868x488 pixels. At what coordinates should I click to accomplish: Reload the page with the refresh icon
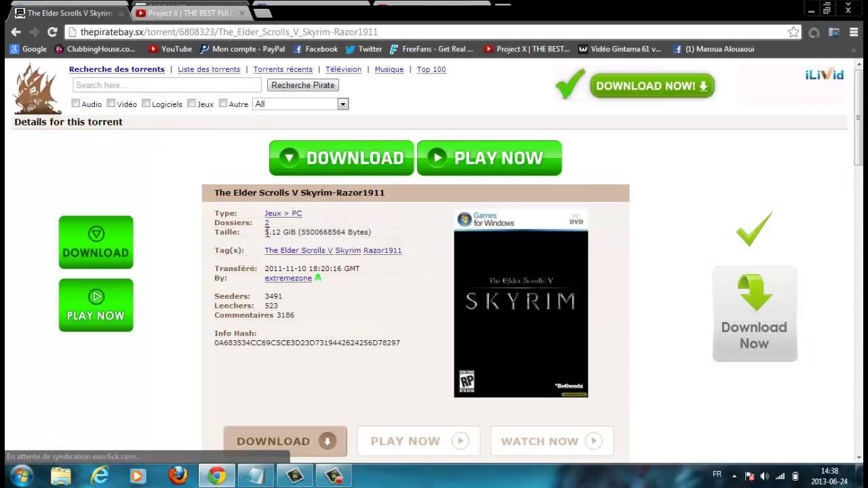click(x=52, y=32)
